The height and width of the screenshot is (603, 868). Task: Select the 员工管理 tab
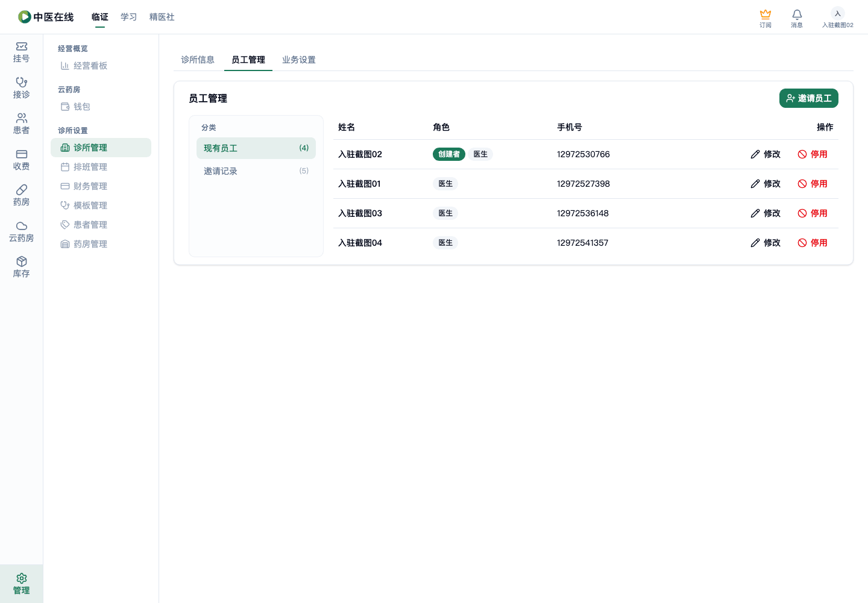(248, 60)
